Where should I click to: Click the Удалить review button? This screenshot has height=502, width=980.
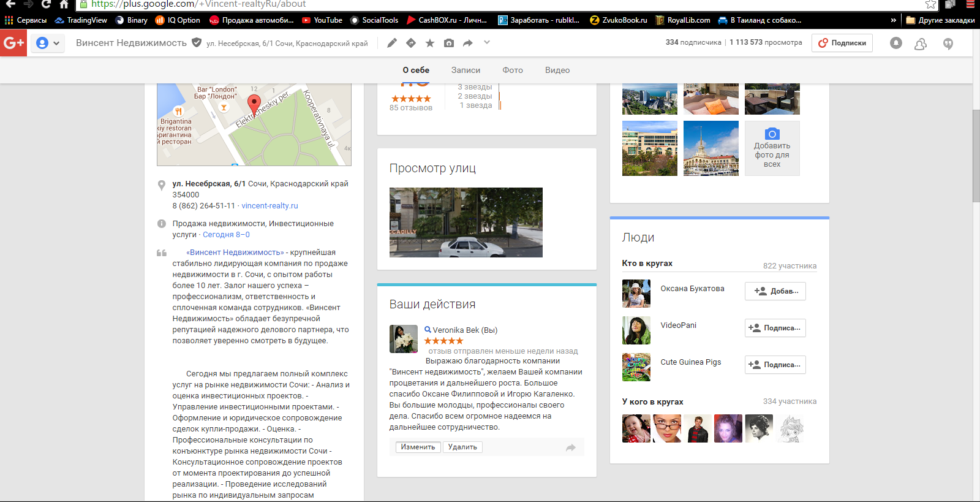462,447
